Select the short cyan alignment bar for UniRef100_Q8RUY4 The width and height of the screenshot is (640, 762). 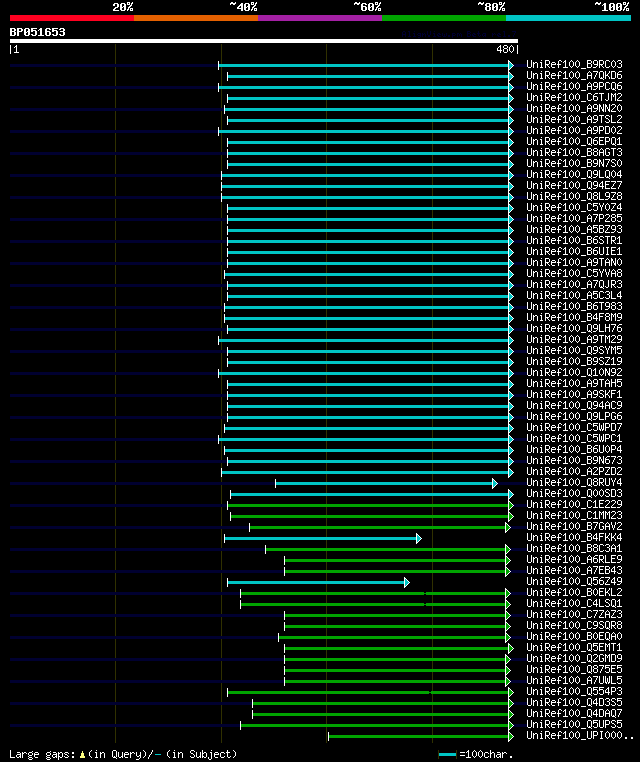coord(386,484)
